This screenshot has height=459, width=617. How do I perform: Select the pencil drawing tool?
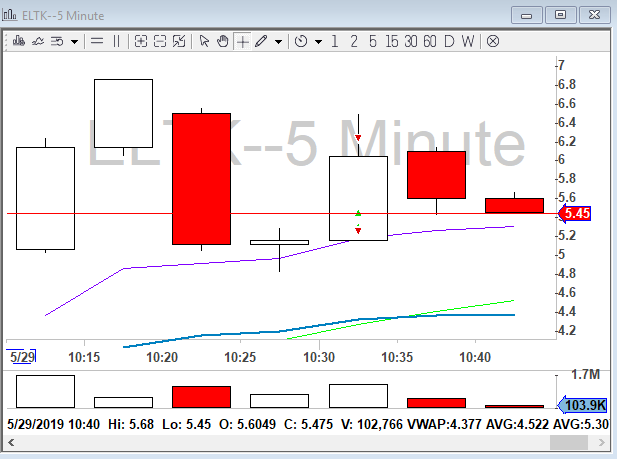click(x=261, y=41)
